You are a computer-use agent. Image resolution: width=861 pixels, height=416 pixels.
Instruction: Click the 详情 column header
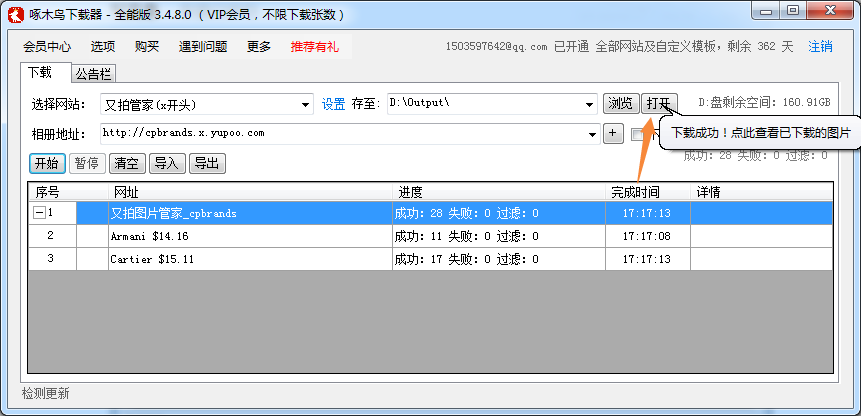(x=761, y=192)
